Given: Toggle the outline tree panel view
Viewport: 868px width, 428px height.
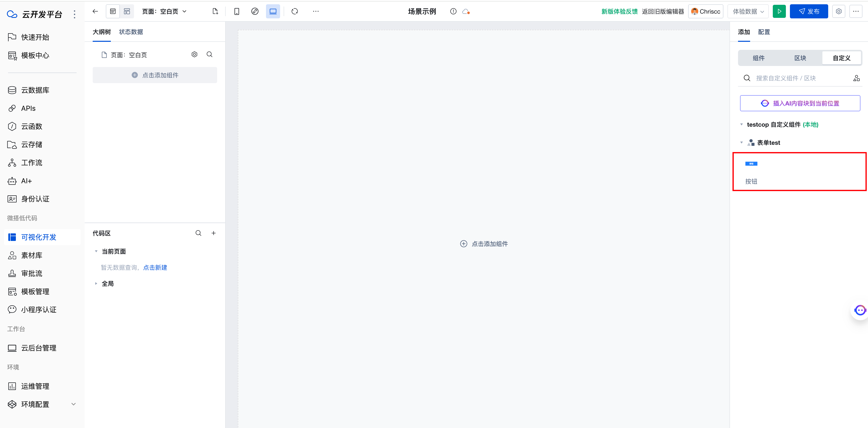Looking at the screenshot, I should pyautogui.click(x=113, y=11).
